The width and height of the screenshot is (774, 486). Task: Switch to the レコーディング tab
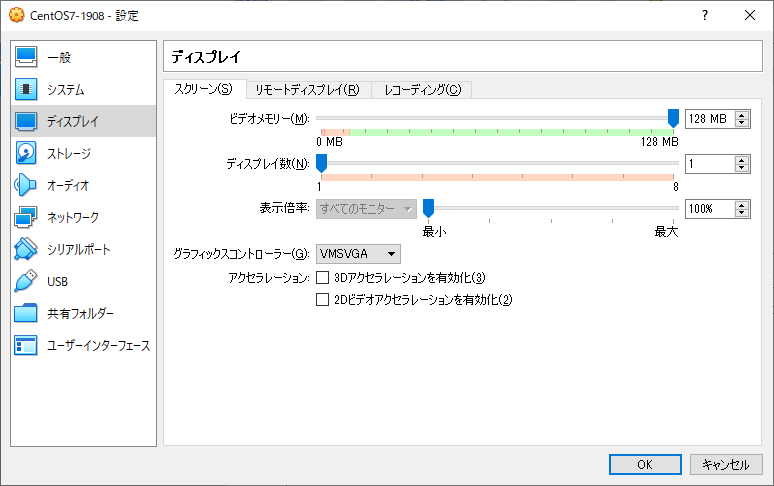[423, 90]
